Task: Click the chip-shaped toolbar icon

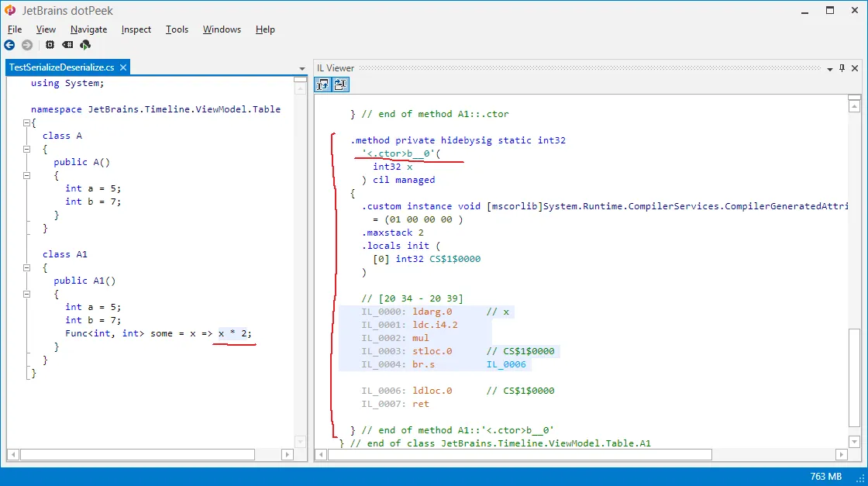Action: pyautogui.click(x=50, y=45)
